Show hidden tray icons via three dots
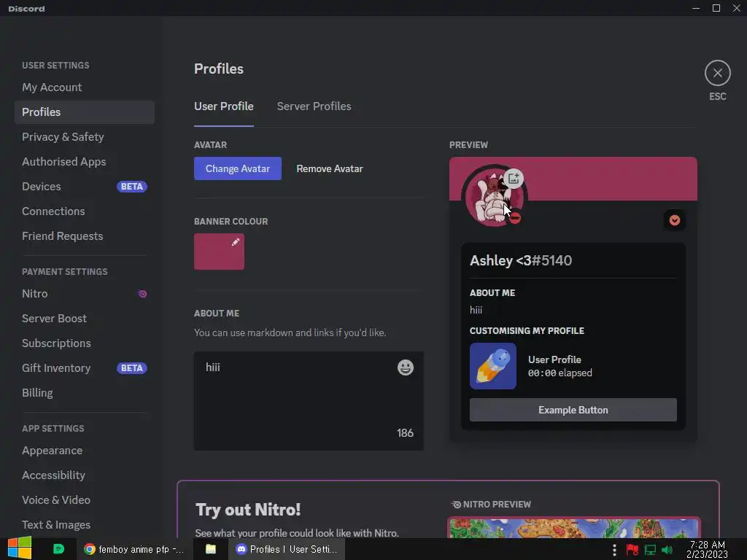Image resolution: width=747 pixels, height=560 pixels. point(614,550)
